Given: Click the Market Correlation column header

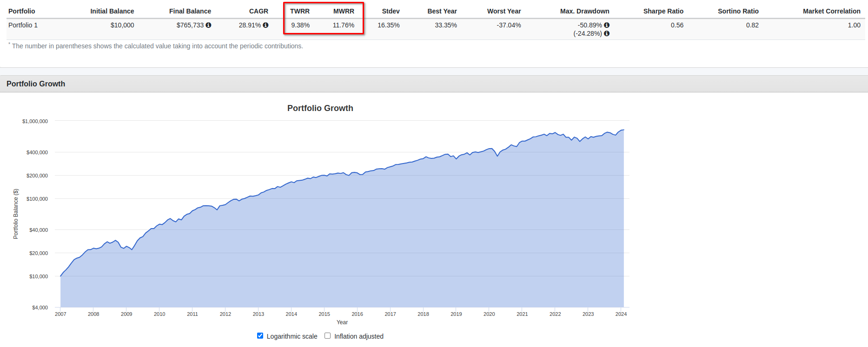Looking at the screenshot, I should (x=831, y=11).
